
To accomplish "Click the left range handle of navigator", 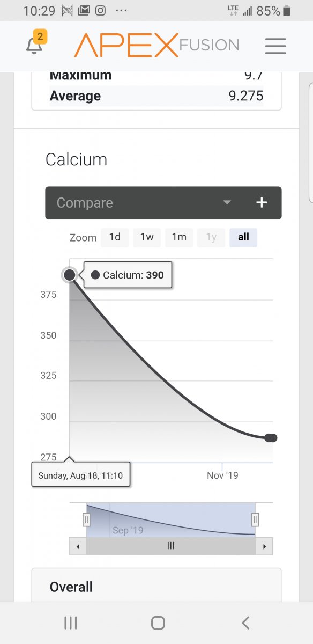I will pos(86,519).
